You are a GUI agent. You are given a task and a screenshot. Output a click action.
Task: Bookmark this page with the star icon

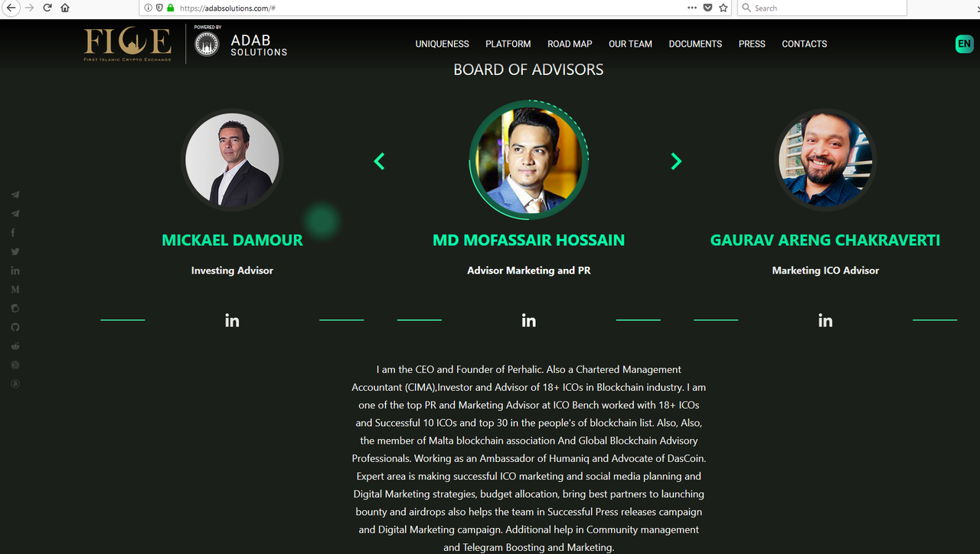click(x=724, y=8)
